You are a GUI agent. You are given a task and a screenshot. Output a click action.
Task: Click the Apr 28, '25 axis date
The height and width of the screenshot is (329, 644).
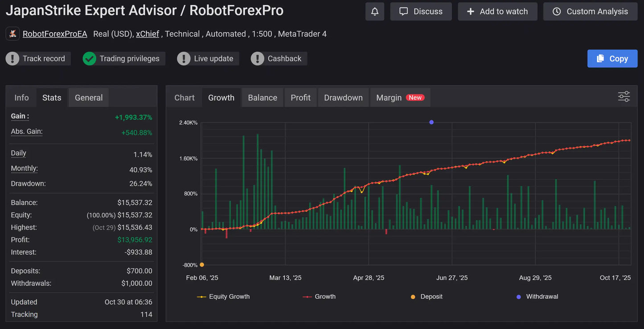369,278
